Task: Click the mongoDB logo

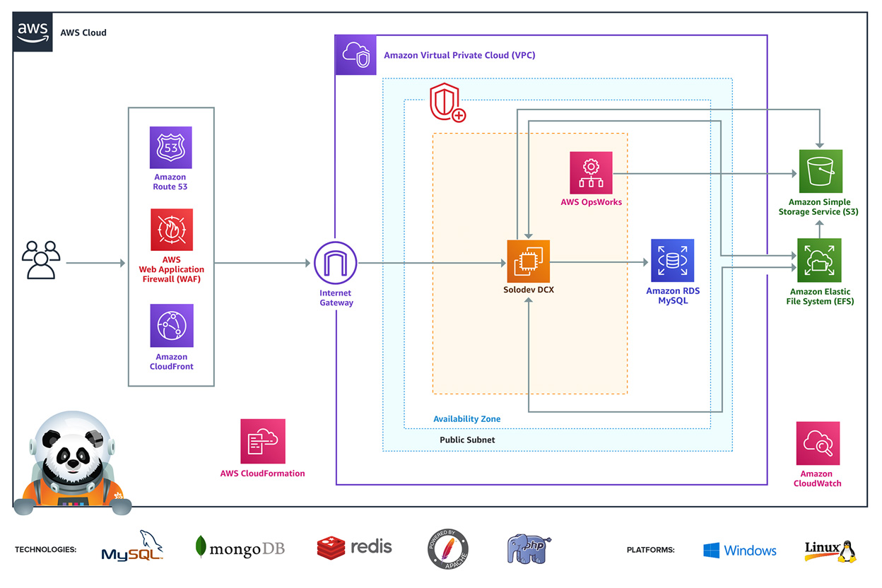Action: click(x=240, y=547)
